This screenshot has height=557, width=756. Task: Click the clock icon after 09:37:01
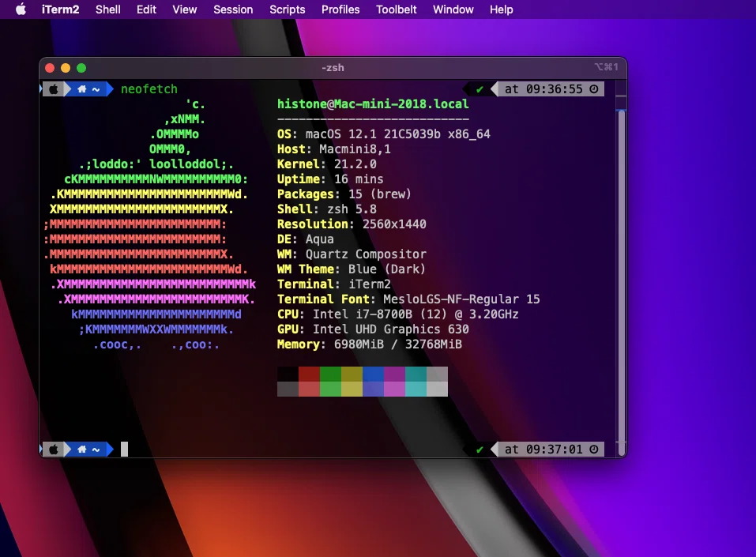click(594, 450)
